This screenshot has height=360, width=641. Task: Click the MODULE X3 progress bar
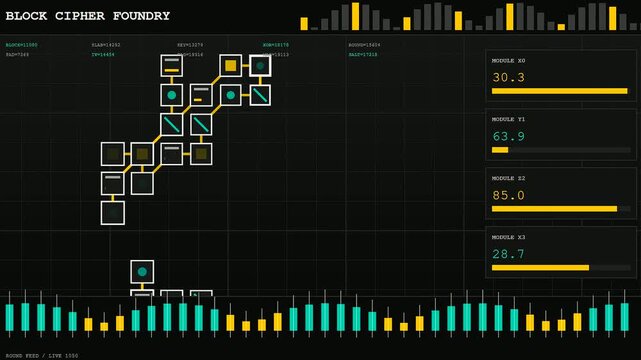(x=560, y=268)
